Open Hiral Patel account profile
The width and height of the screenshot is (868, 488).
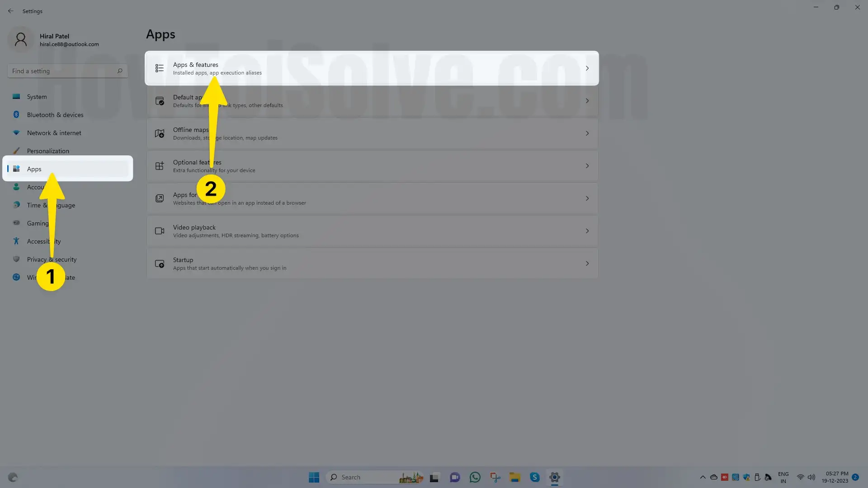pyautogui.click(x=54, y=40)
